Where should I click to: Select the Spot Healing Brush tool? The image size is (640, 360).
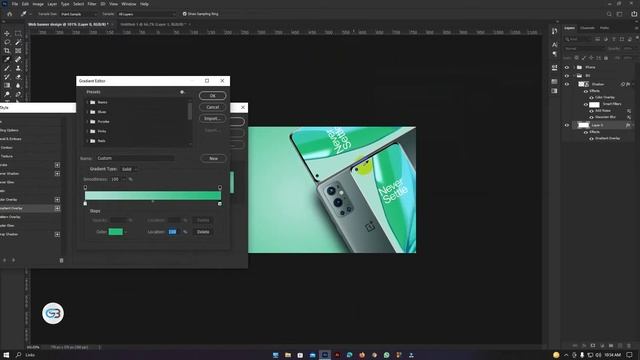pos(18,59)
